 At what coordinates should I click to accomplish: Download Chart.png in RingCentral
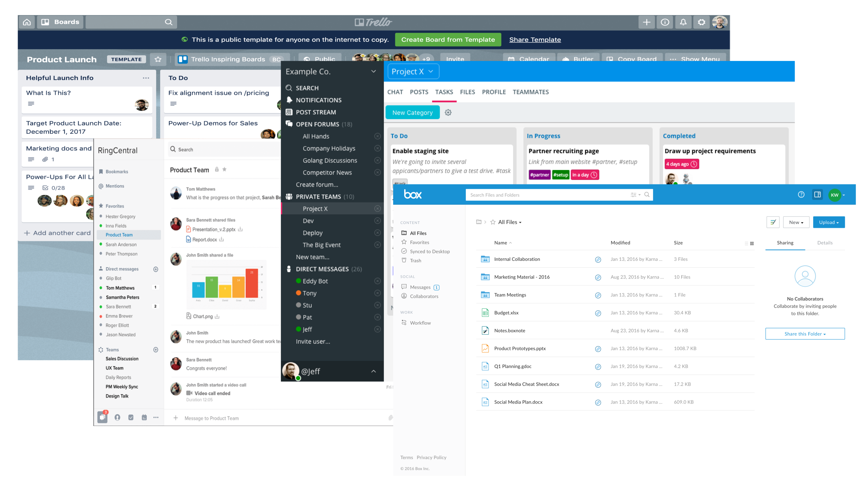point(217,316)
